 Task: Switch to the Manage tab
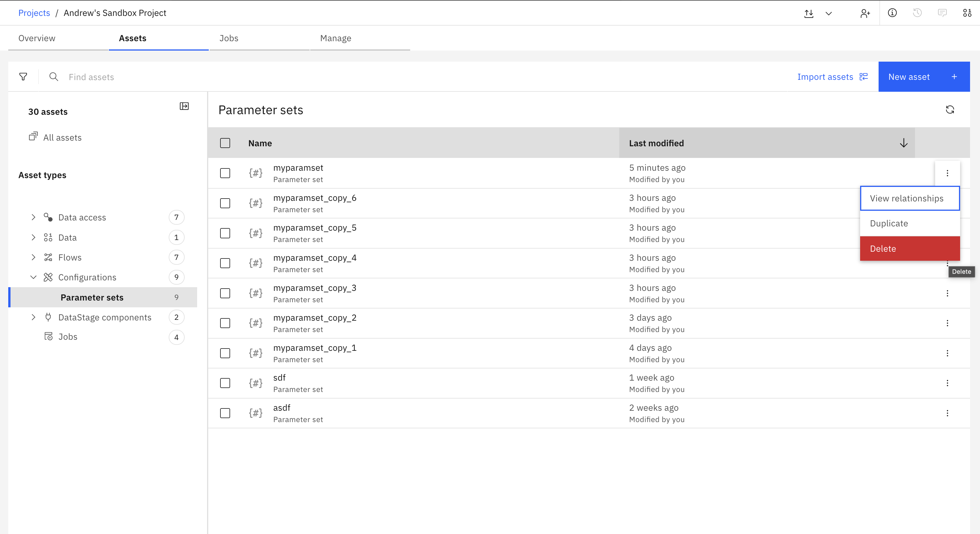335,38
